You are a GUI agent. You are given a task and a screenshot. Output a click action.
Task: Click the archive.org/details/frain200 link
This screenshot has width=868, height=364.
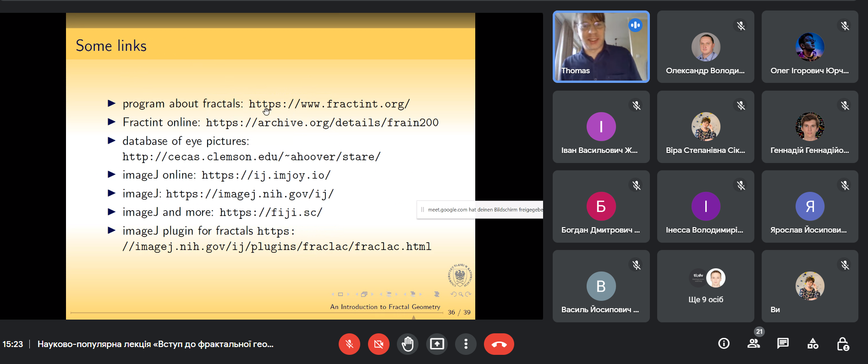(322, 123)
